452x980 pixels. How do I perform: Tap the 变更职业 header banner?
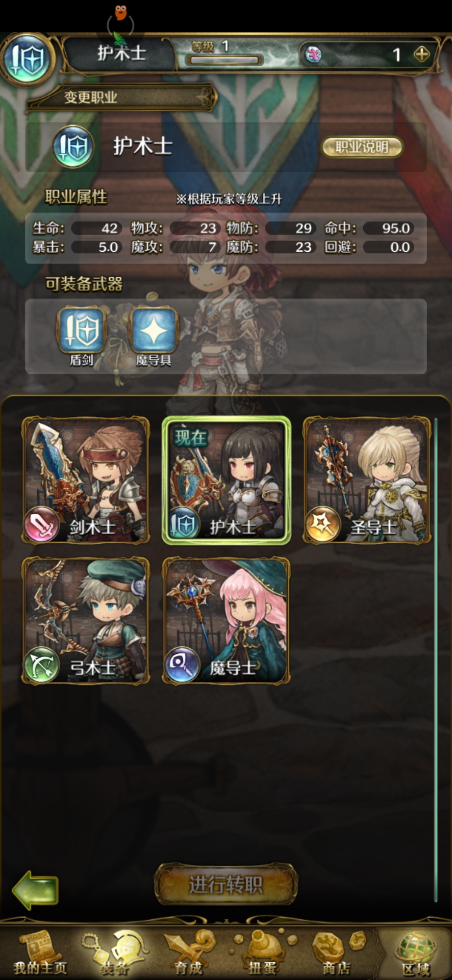121,98
